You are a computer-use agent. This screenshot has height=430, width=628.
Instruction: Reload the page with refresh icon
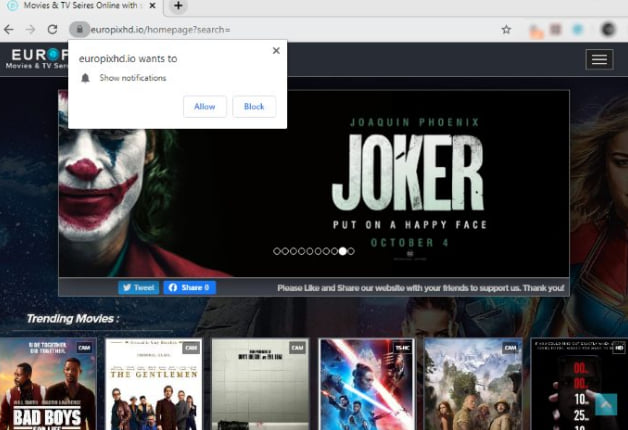(52, 29)
